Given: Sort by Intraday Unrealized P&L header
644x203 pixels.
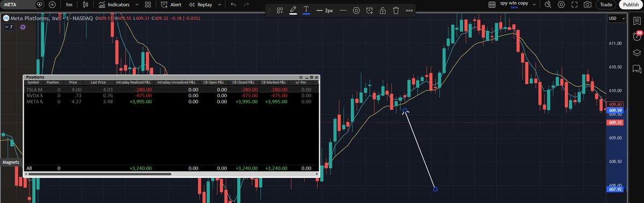Looking at the screenshot, I should [177, 83].
